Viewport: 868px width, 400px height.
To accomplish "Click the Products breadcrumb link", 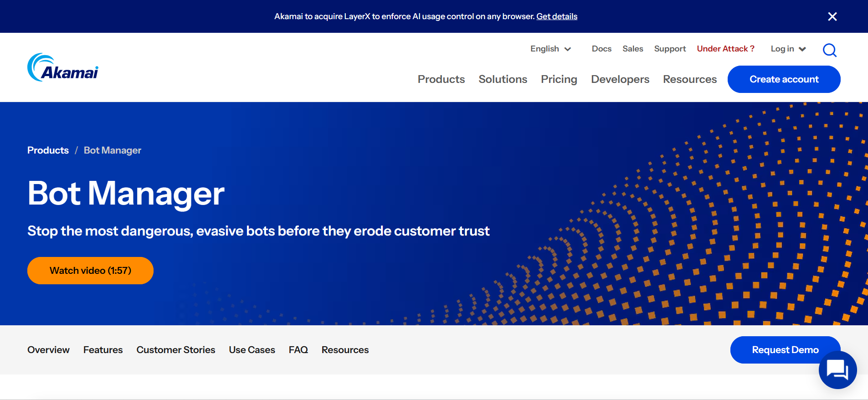I will coord(48,150).
